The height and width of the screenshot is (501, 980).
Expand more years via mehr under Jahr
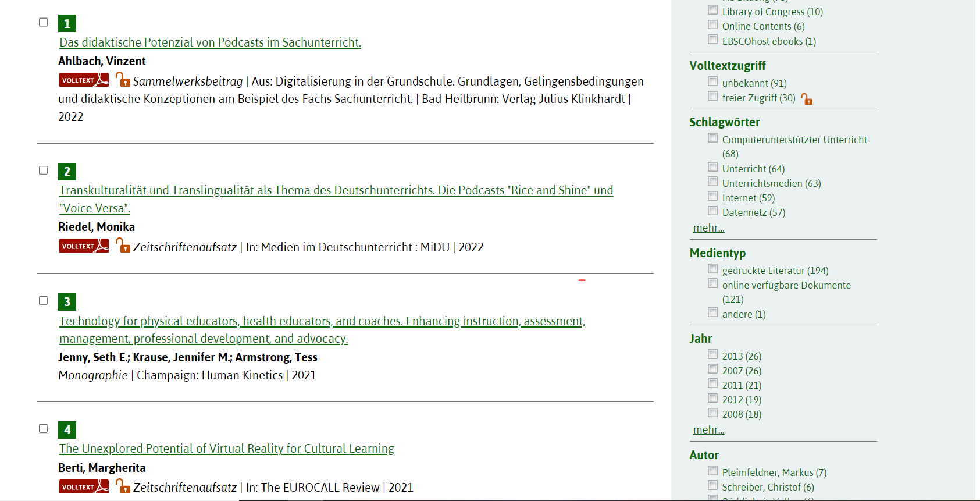708,430
